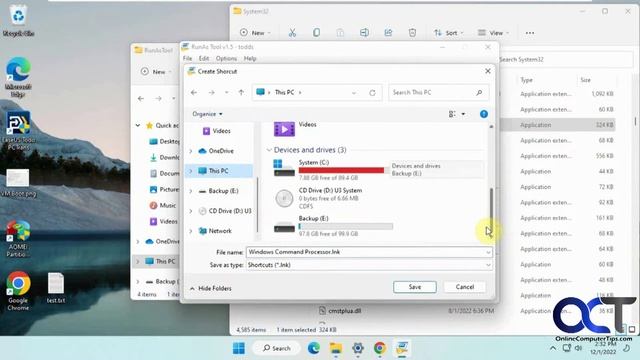Expand OneDrive node in dialog tree
The height and width of the screenshot is (360, 640).
click(191, 151)
